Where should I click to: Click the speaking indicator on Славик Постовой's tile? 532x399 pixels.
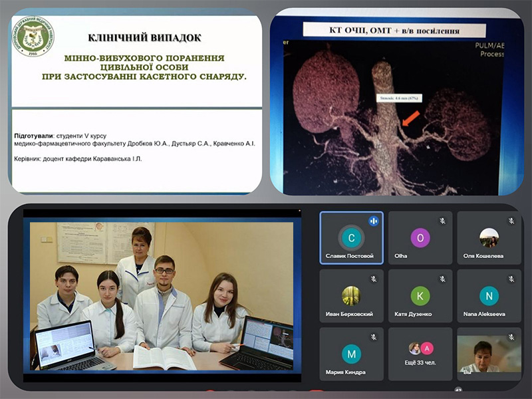click(373, 221)
